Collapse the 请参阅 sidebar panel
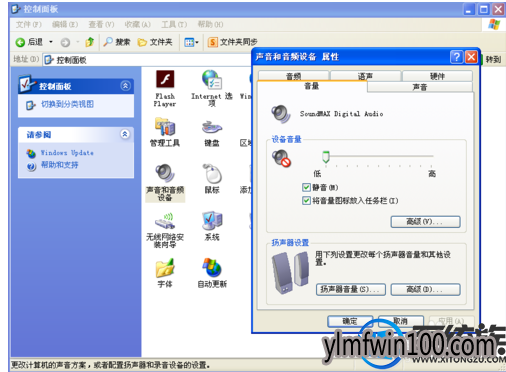Screen dimensions: 506x372 [125, 134]
